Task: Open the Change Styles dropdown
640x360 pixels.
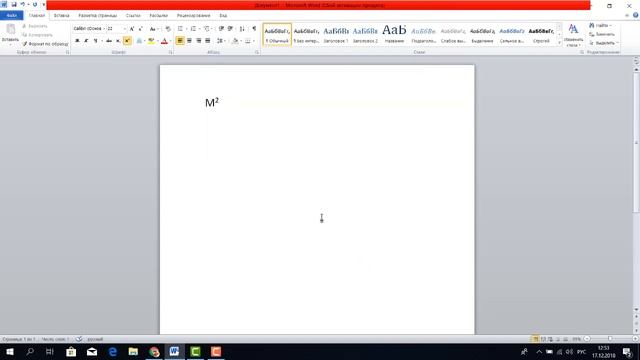Action: (x=573, y=35)
